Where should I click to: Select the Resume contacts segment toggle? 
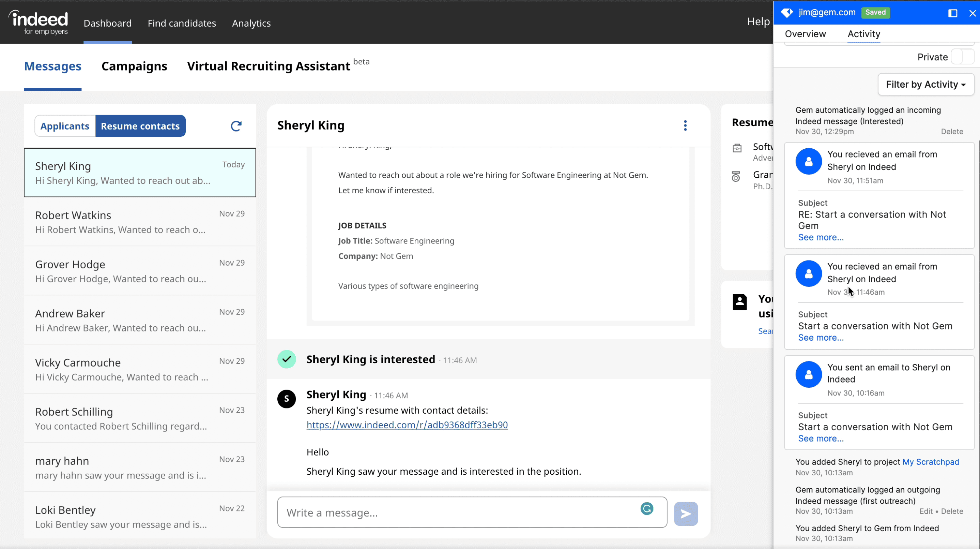point(140,126)
